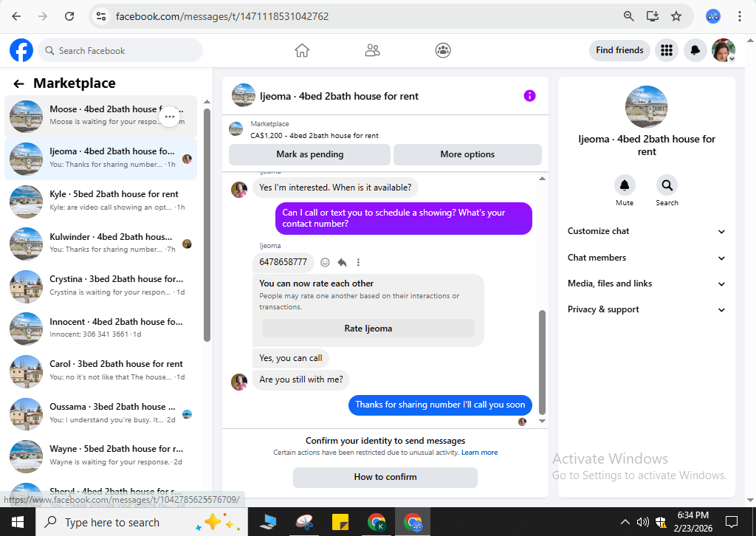Open the Home feed icon
This screenshot has height=536, width=756.
coord(302,50)
